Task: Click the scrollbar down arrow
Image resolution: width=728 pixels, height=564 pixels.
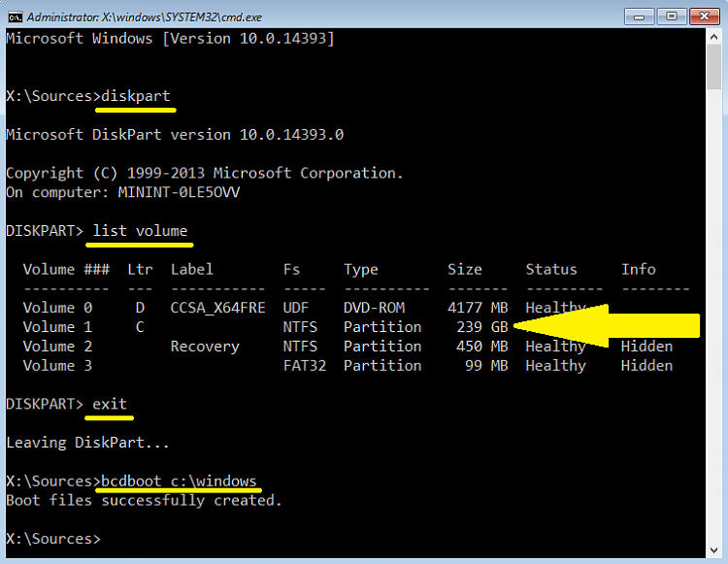Action: pos(714,550)
